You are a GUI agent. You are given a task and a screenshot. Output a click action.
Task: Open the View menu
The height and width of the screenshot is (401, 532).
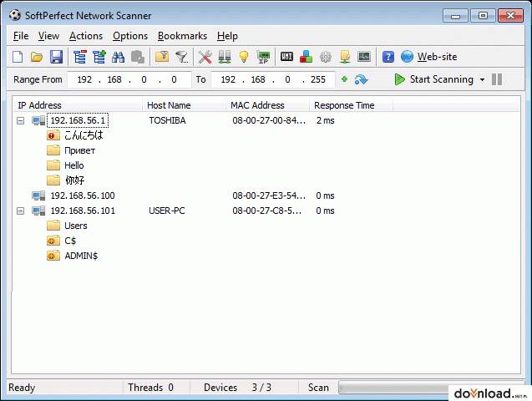pyautogui.click(x=48, y=36)
